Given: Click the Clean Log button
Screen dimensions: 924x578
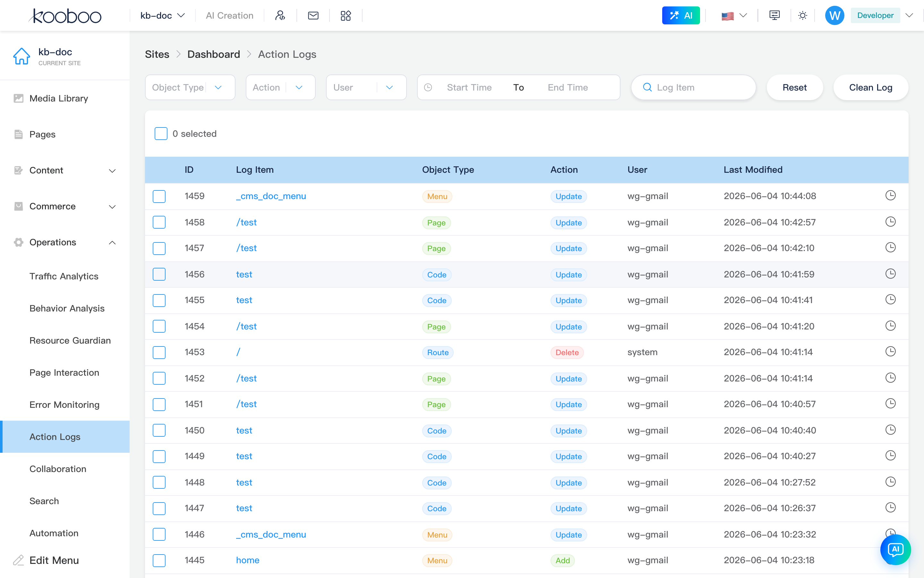Looking at the screenshot, I should click(870, 87).
